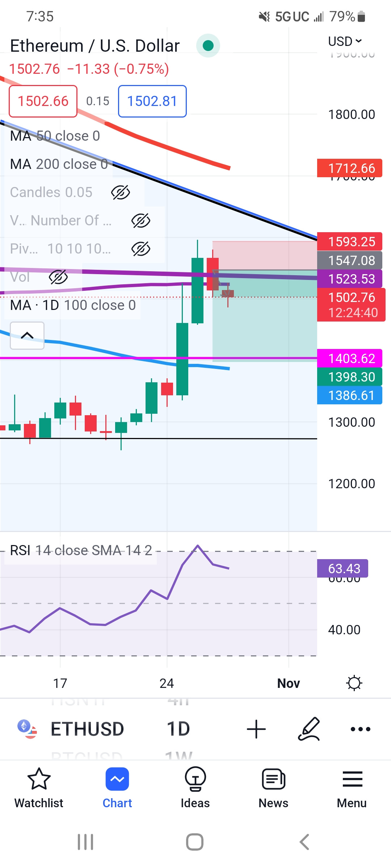Toggle visibility of Pivot 10 10 10 indicator
The image size is (391, 868).
(x=141, y=249)
